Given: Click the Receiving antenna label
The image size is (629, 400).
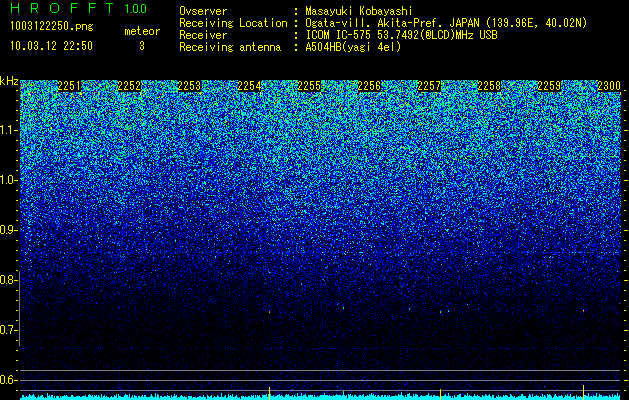Looking at the screenshot, I should coord(230,47).
